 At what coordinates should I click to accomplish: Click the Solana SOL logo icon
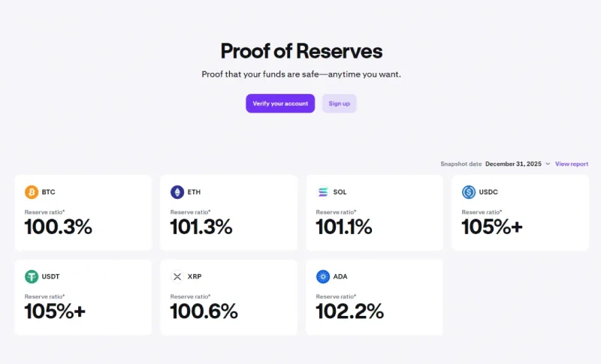point(323,192)
